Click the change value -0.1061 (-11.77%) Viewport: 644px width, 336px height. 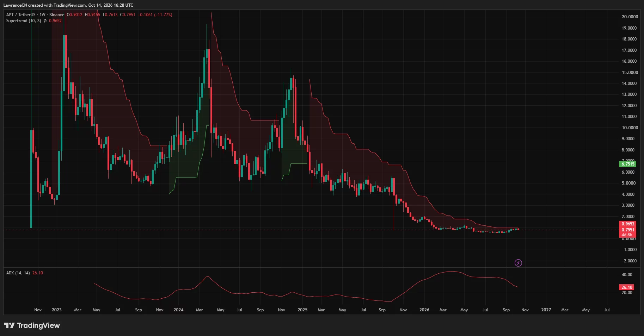(155, 15)
